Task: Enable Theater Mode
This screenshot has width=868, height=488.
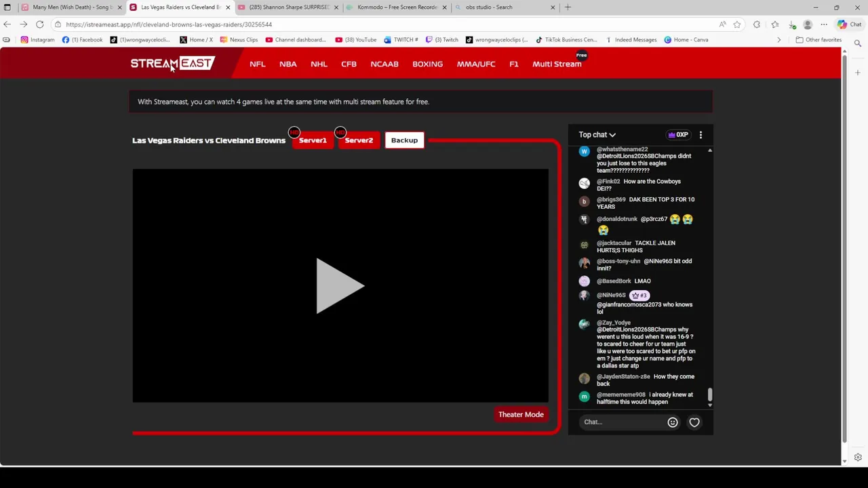Action: 521,414
